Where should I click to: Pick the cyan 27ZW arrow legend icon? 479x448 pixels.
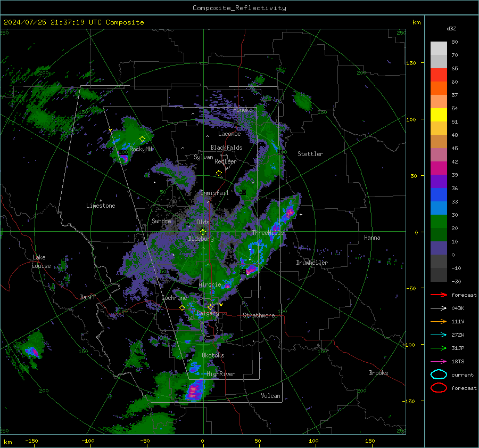click(x=439, y=335)
